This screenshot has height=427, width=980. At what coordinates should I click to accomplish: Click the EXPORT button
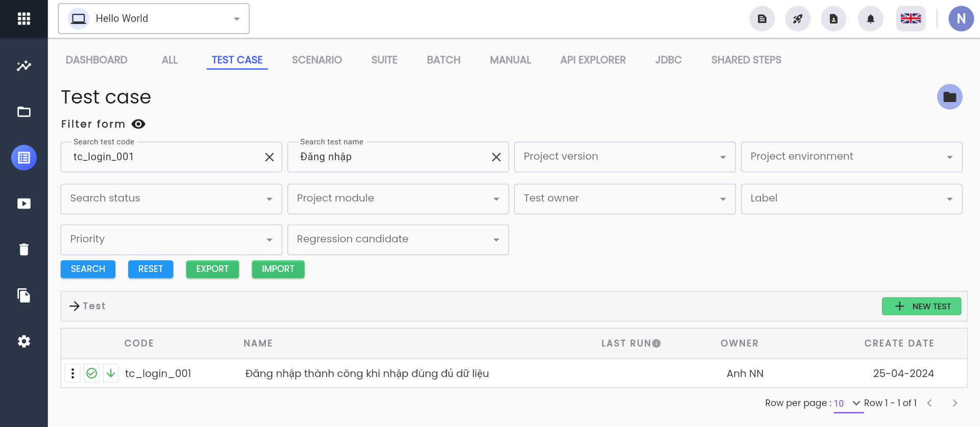tap(212, 269)
